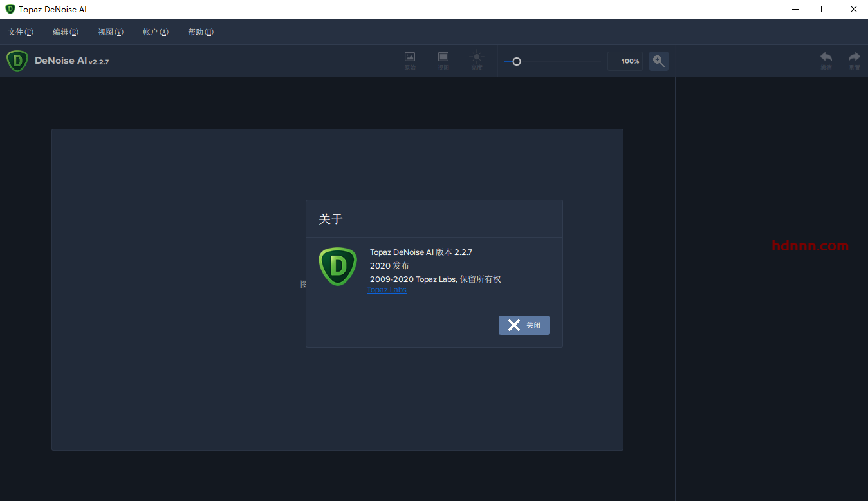This screenshot has width=868, height=501.
Task: Open the 帐户 menu
Action: [156, 32]
